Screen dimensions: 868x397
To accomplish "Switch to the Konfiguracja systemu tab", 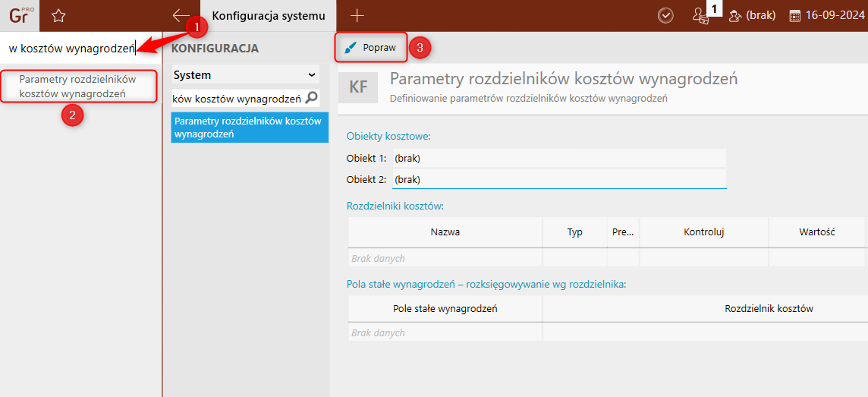I will 269,16.
